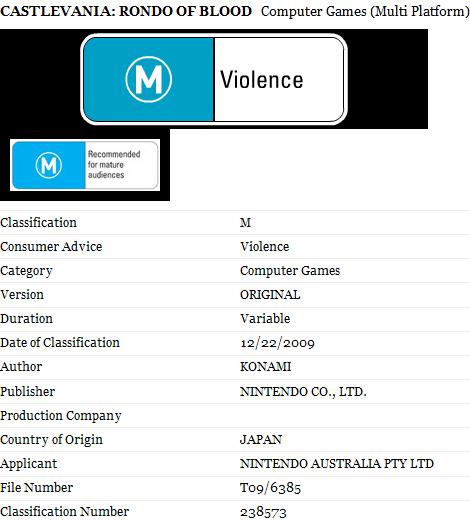Click the Production Company row label

pyautogui.click(x=61, y=416)
